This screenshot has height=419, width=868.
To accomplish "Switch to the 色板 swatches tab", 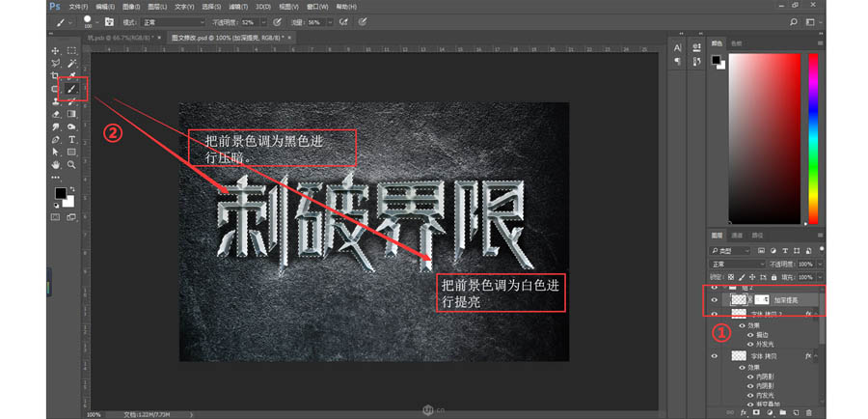I will tap(736, 43).
